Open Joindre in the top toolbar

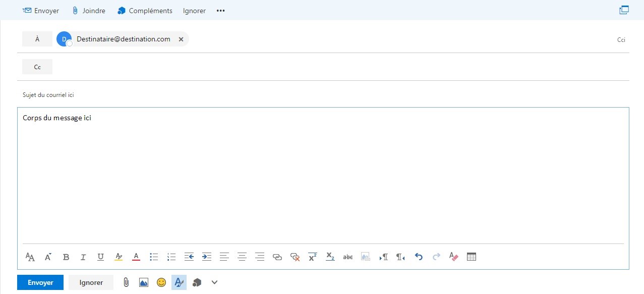click(x=89, y=11)
